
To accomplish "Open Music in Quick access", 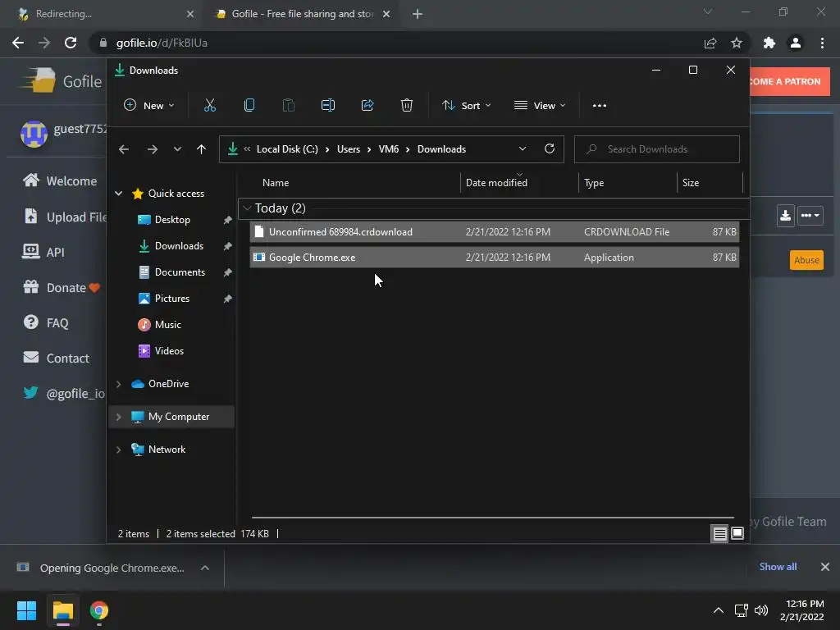I will click(167, 325).
